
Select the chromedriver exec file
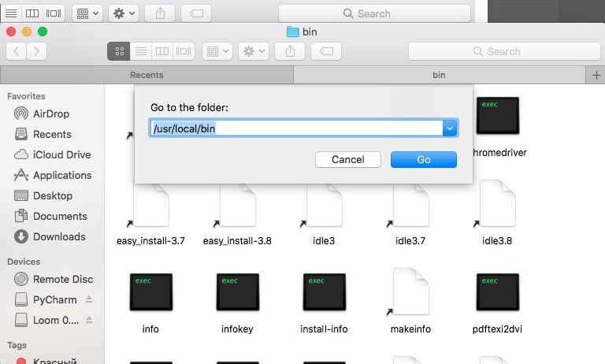click(x=498, y=116)
